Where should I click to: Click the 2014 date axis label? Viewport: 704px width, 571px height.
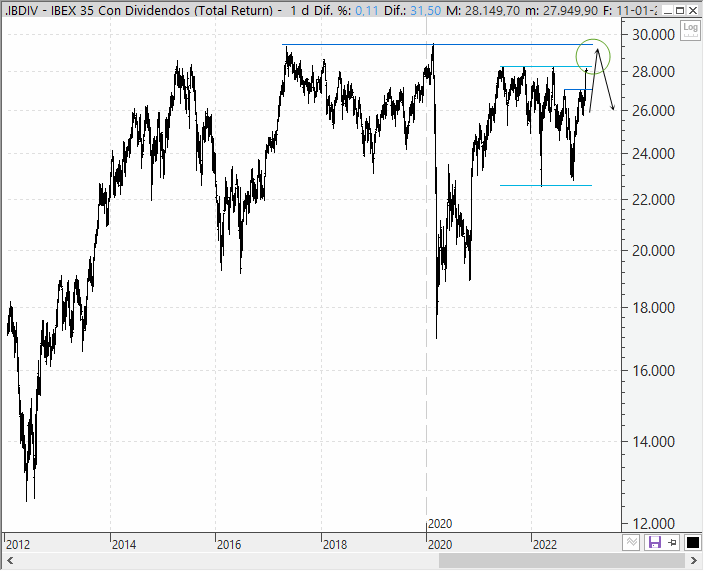(x=124, y=545)
